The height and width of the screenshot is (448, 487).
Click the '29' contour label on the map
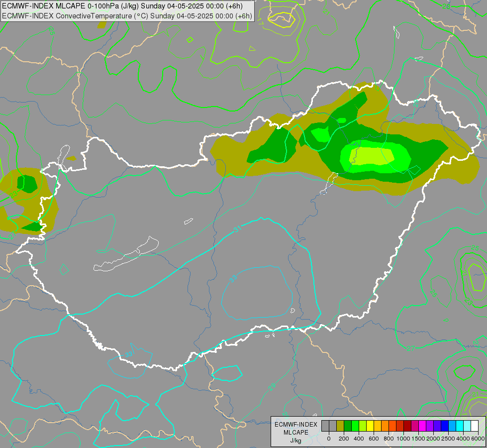pos(272,386)
